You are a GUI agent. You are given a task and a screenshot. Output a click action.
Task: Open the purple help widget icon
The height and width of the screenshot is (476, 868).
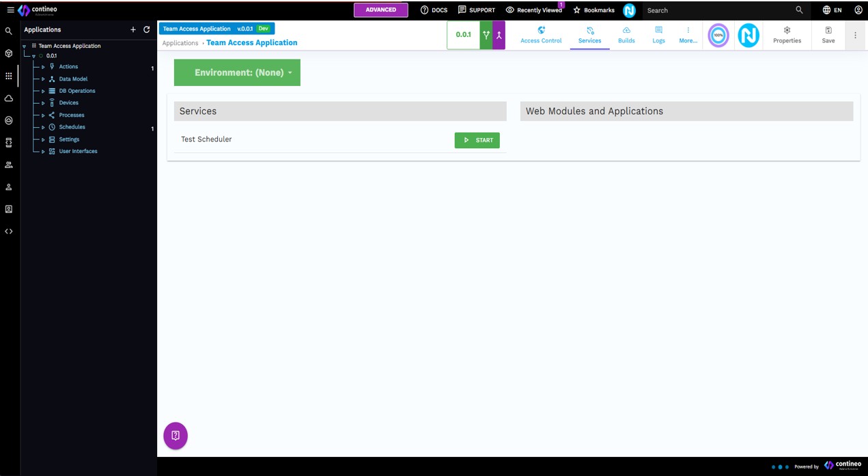pyautogui.click(x=176, y=436)
